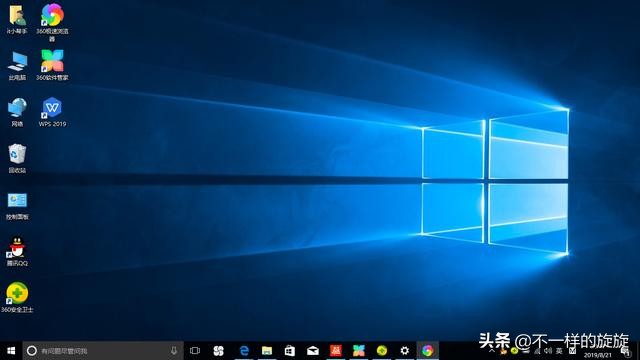Open the white pinwheel app in the taskbar
This screenshot has height=360, width=640.
pos(219,351)
